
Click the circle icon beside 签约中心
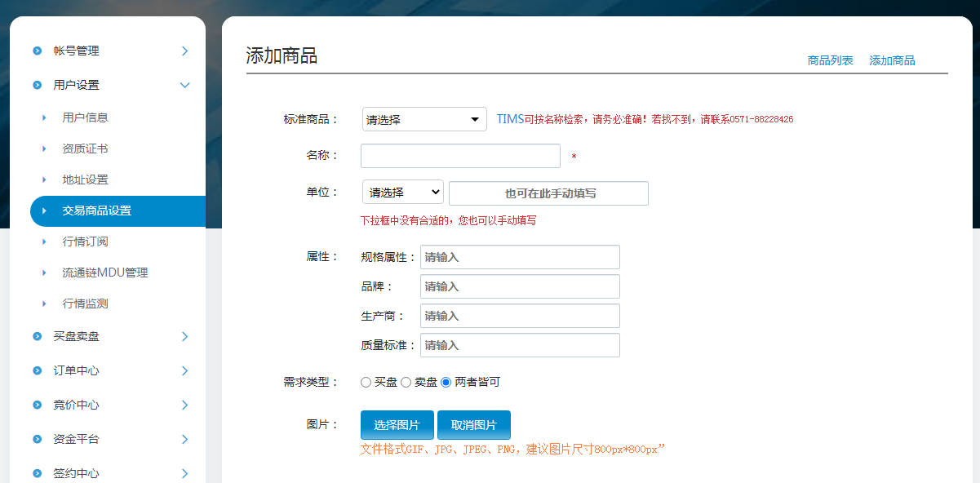coord(37,473)
